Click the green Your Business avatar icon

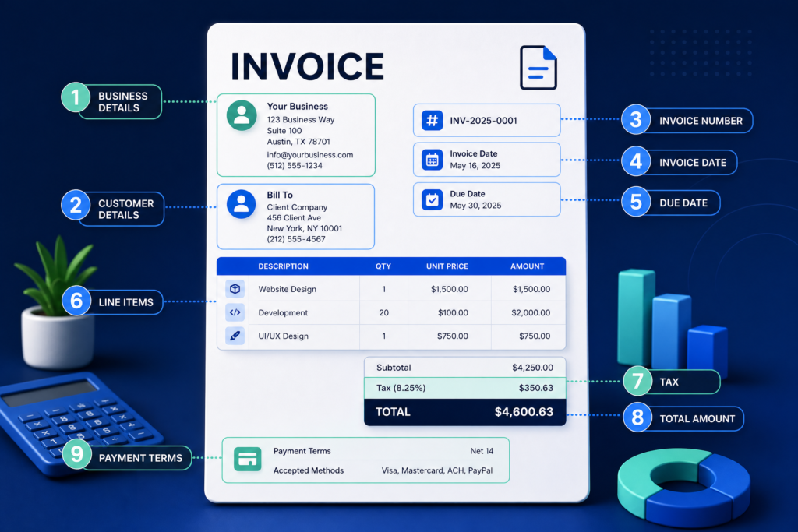[x=242, y=115]
